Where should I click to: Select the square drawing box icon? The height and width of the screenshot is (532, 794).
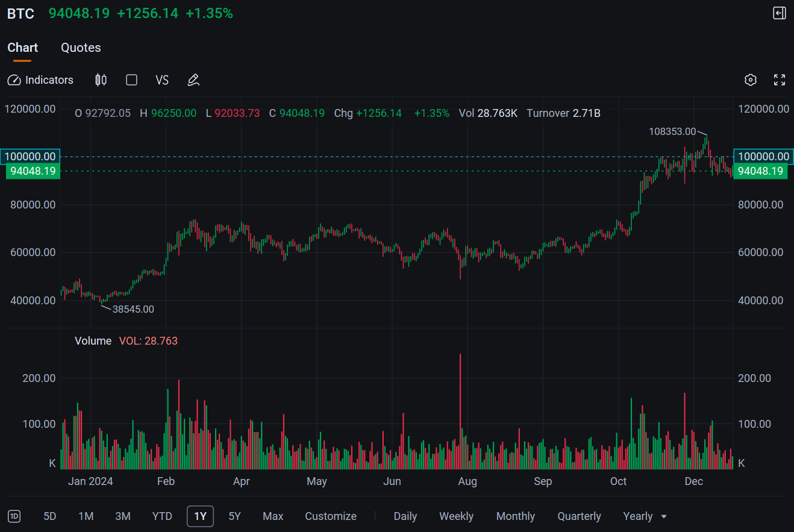[131, 80]
